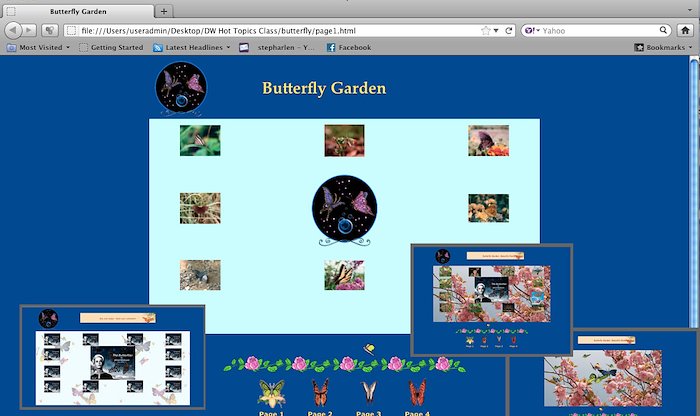Go to Page 4 using the butterfly icon

tap(417, 392)
